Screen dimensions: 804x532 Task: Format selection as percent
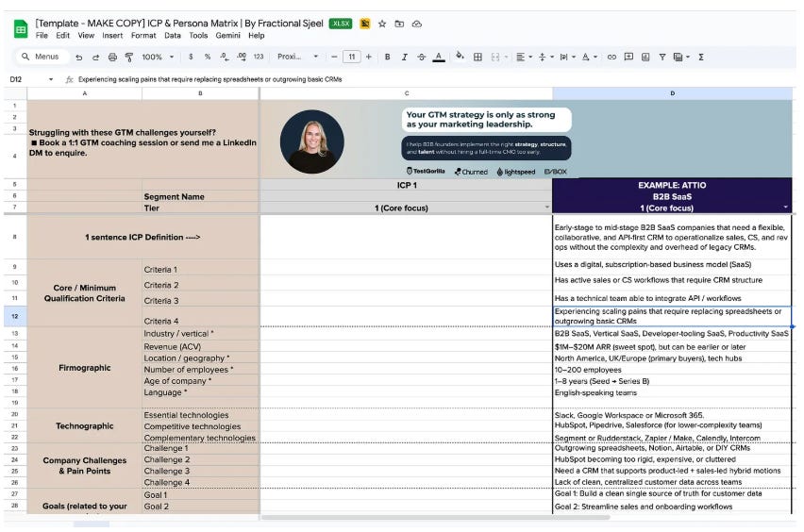[x=208, y=57]
